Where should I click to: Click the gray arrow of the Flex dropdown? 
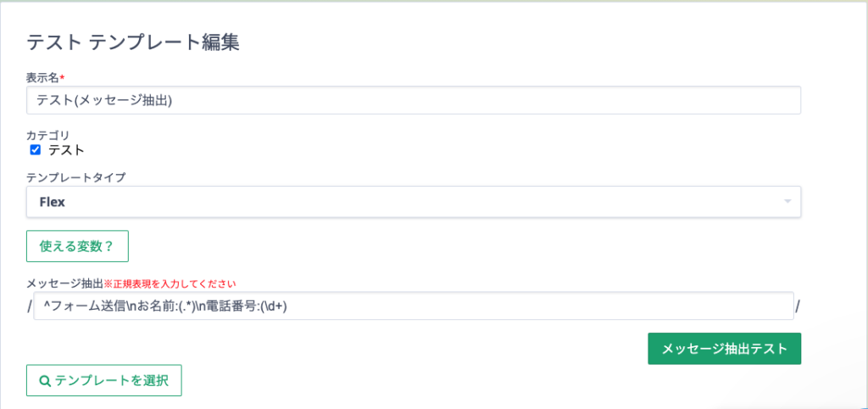point(787,202)
